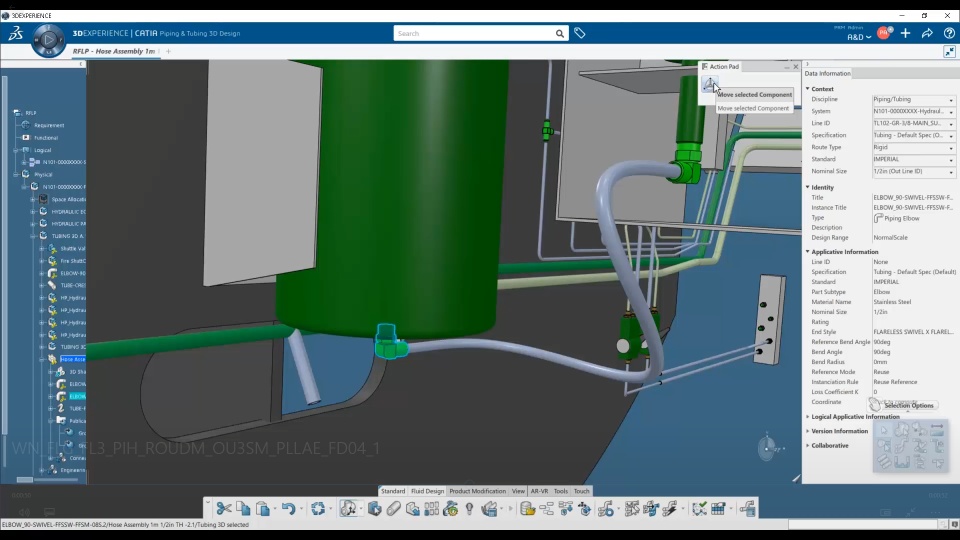The image size is (960, 540).
Task: Switch to the Tools tab
Action: click(x=561, y=491)
